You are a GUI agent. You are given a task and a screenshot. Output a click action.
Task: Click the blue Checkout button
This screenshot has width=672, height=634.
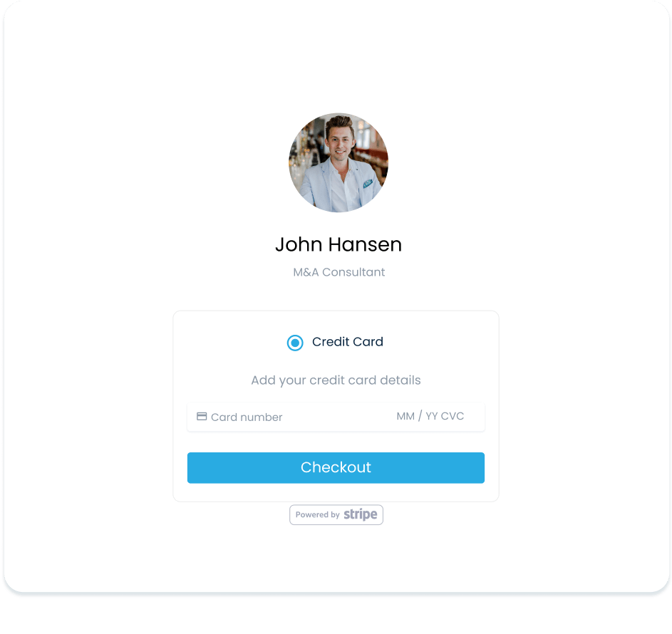336,468
